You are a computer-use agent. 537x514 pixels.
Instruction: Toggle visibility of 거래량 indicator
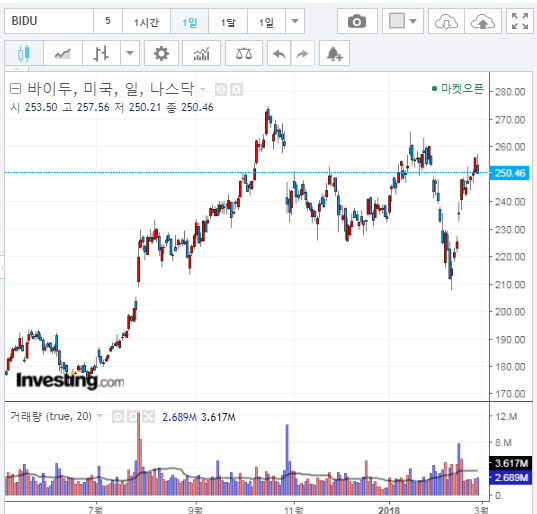tap(118, 417)
